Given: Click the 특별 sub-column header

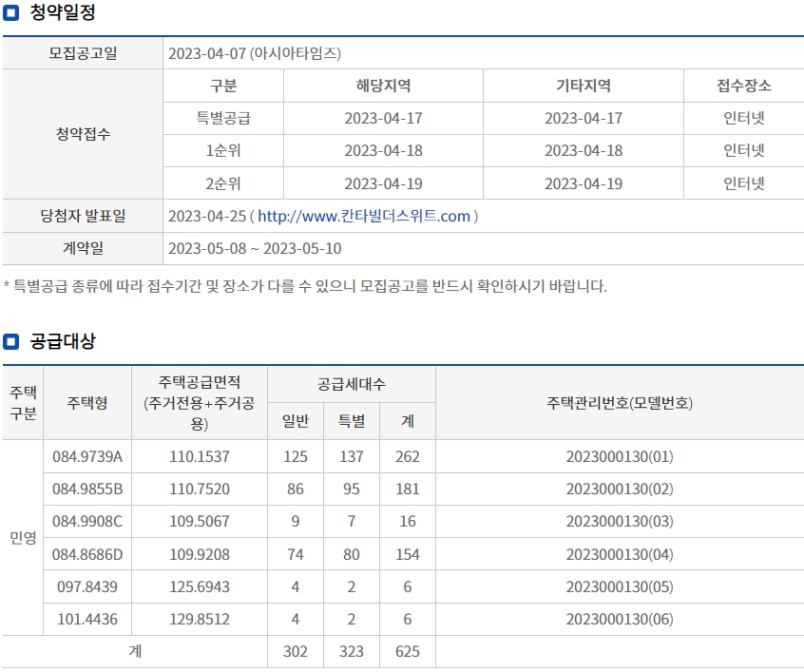Looking at the screenshot, I should click(x=352, y=421).
